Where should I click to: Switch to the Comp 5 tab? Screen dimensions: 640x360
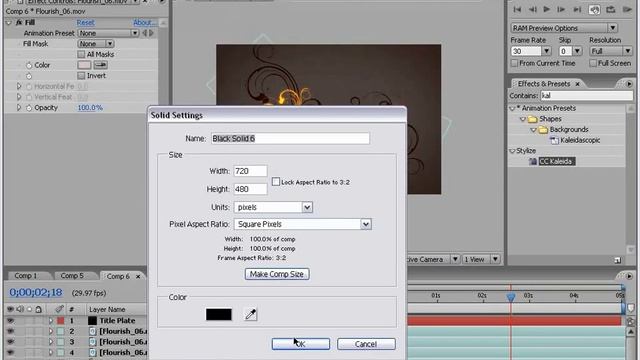[72, 276]
